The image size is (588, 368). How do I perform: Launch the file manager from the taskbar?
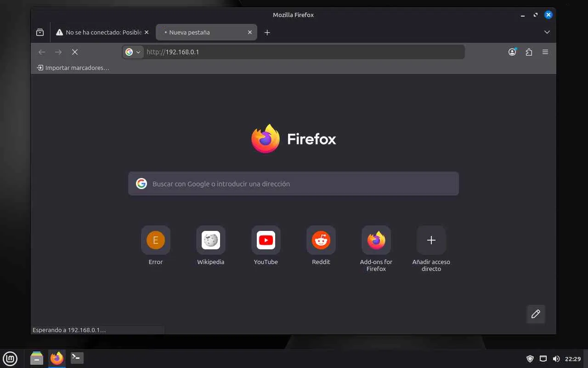(x=37, y=358)
